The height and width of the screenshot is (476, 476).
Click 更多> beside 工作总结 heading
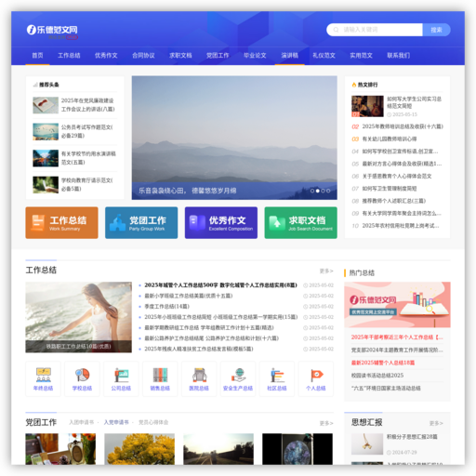(x=326, y=271)
